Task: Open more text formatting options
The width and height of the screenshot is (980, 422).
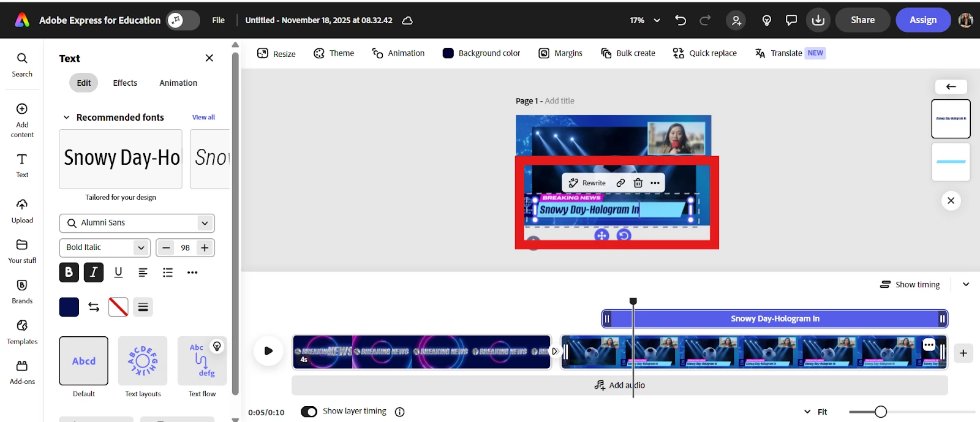Action: pyautogui.click(x=192, y=273)
